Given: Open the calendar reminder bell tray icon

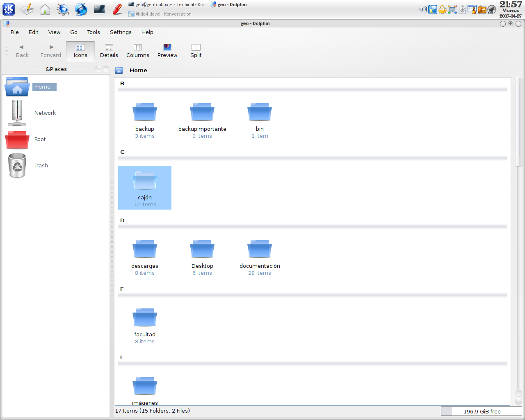Looking at the screenshot, I should [x=472, y=9].
